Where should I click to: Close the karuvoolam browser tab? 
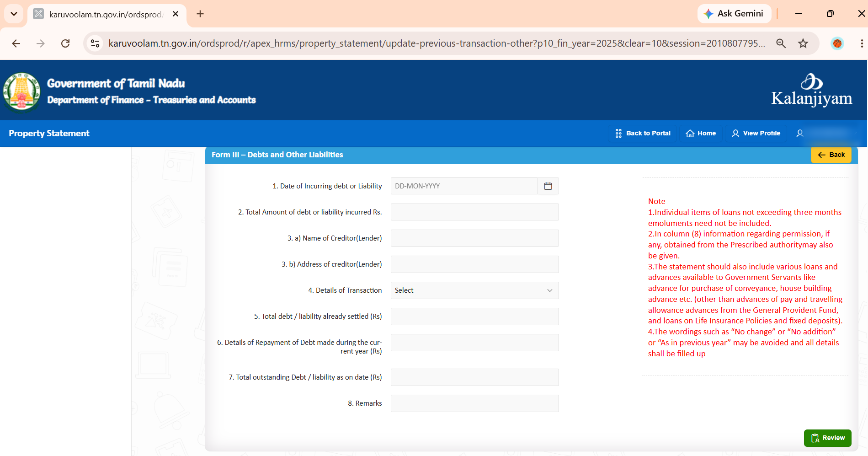[x=176, y=14]
